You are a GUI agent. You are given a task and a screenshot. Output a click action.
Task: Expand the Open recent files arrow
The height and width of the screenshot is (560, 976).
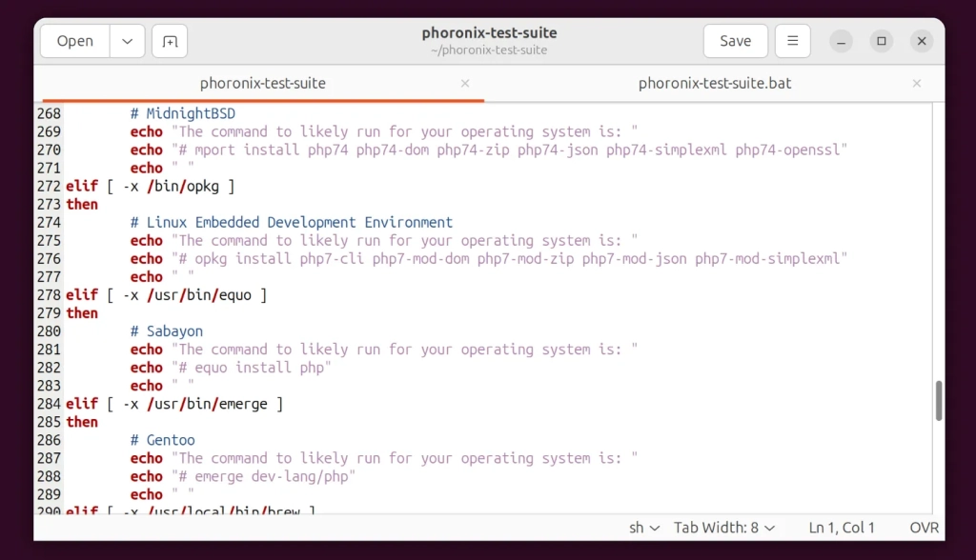tap(127, 41)
